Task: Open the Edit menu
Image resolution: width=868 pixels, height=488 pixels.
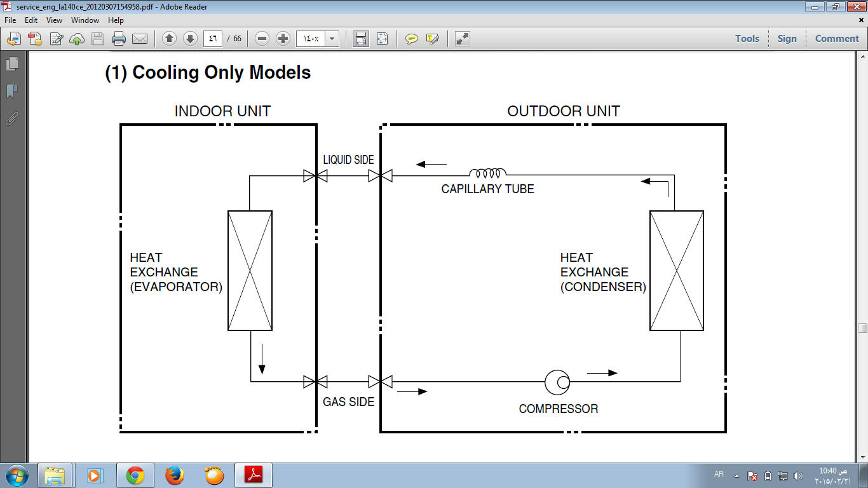Action: pos(31,20)
